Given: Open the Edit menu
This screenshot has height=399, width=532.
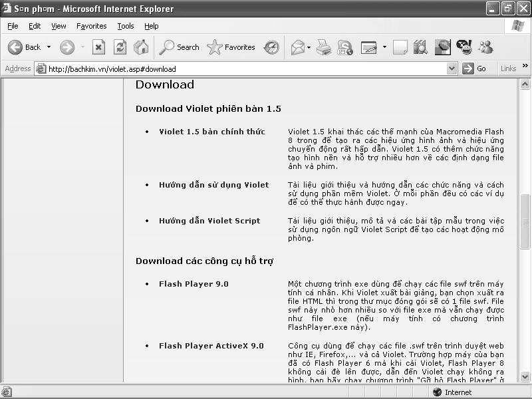Looking at the screenshot, I should click(x=35, y=26).
